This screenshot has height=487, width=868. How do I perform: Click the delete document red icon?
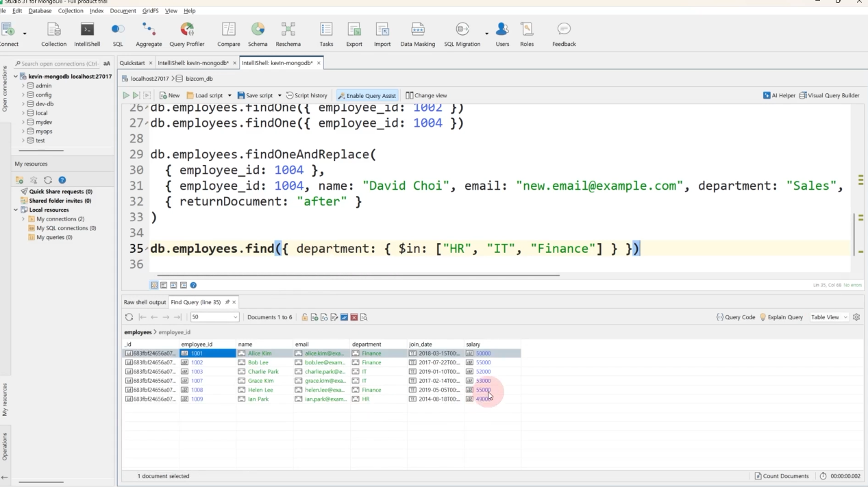tap(354, 317)
